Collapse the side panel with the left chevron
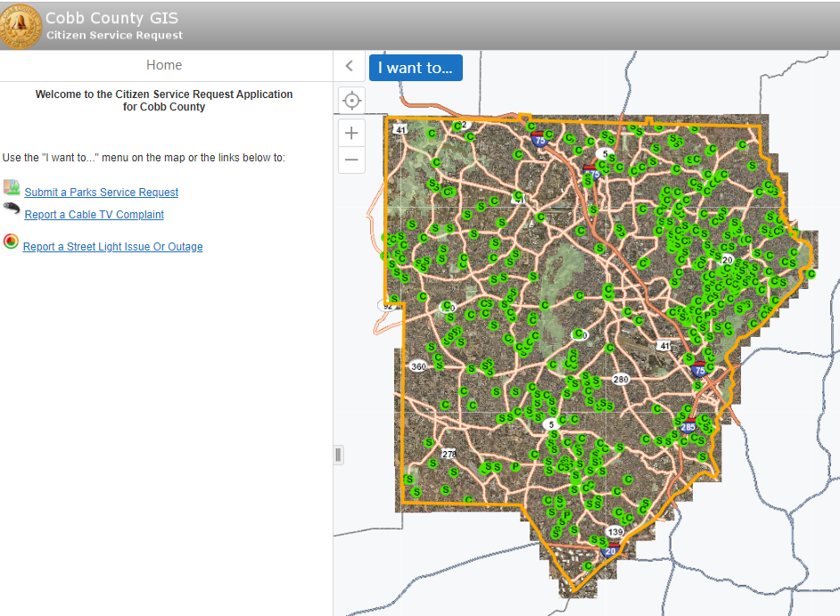The height and width of the screenshot is (616, 840). tap(350, 66)
